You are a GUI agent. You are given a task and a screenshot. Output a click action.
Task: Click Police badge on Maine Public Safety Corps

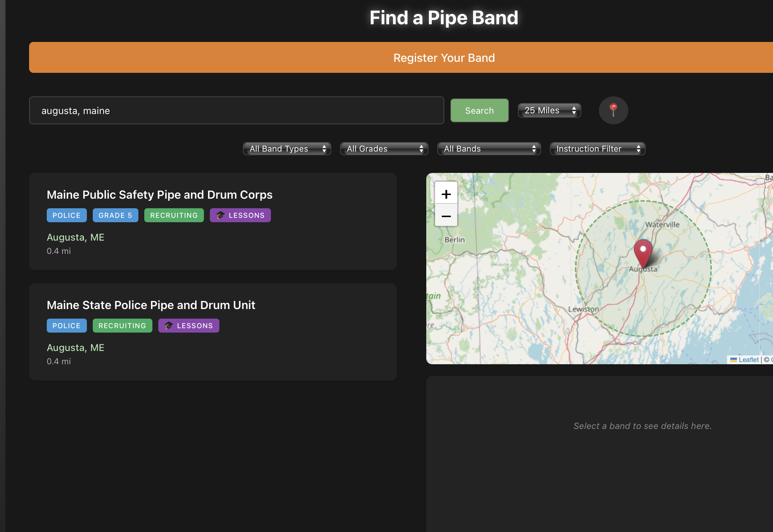click(67, 215)
